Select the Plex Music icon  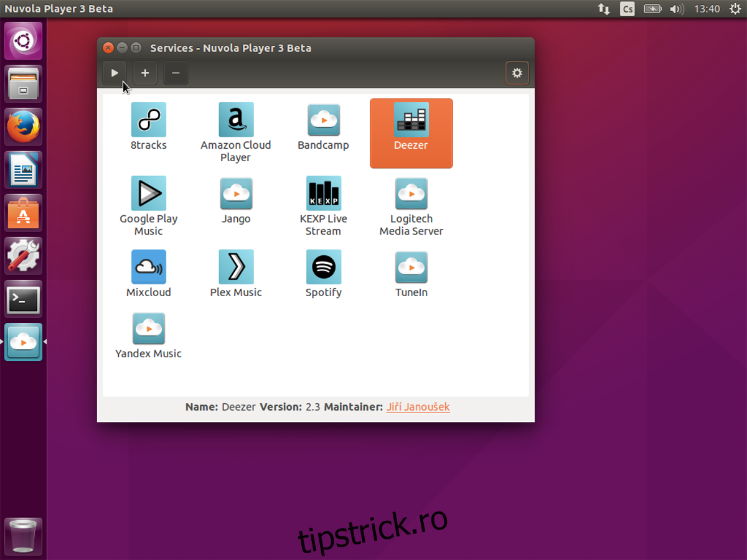(x=236, y=267)
